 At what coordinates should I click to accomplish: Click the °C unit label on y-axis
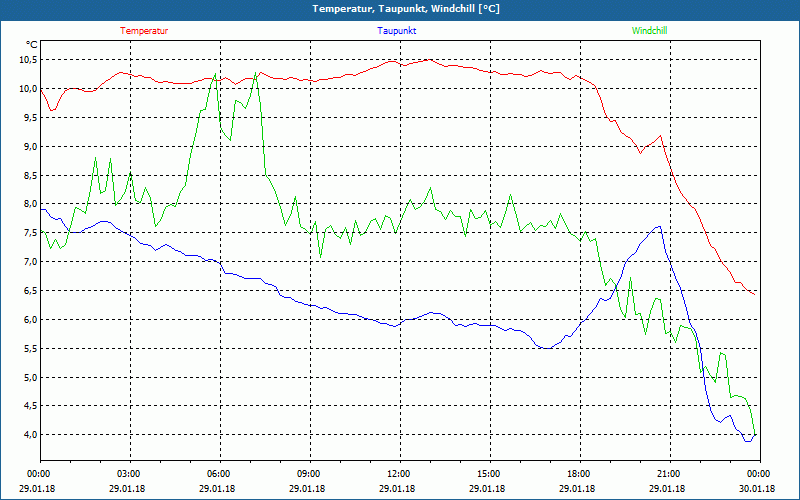point(32,44)
